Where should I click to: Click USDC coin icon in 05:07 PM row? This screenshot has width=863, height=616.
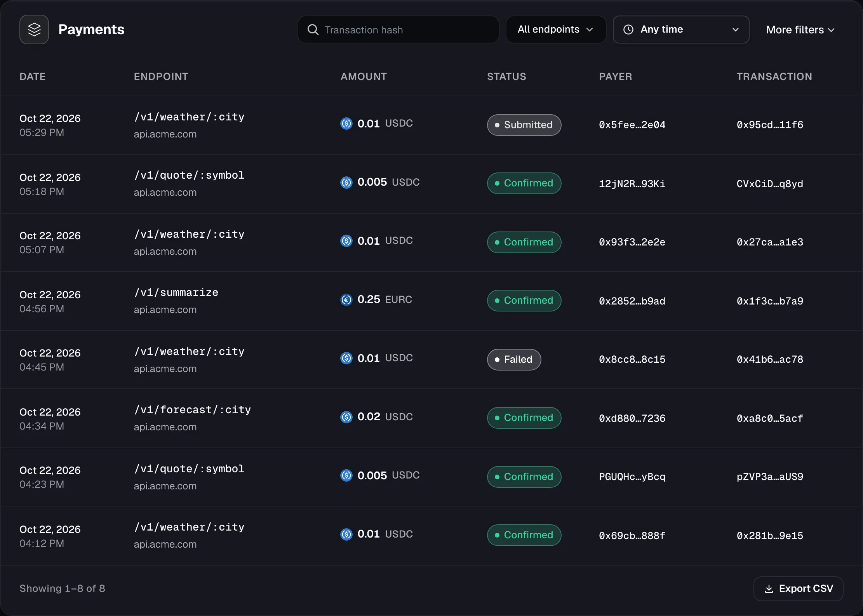pos(346,241)
